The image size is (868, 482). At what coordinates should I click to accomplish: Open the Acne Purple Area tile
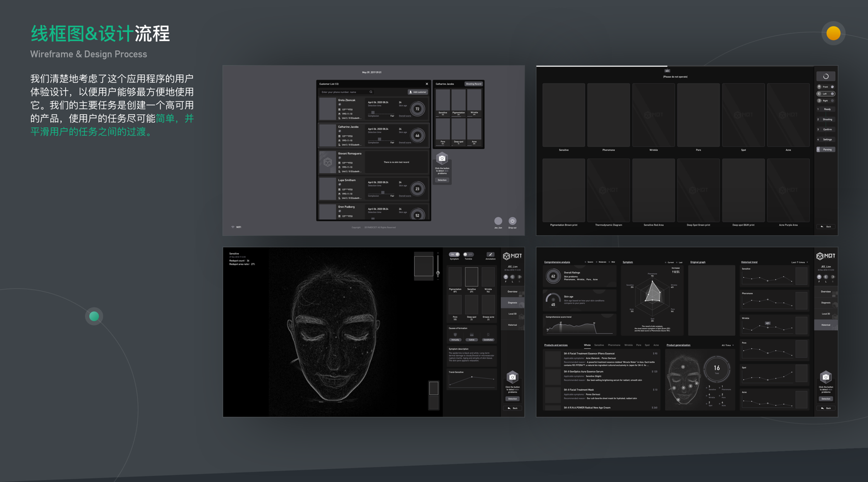[x=788, y=190]
